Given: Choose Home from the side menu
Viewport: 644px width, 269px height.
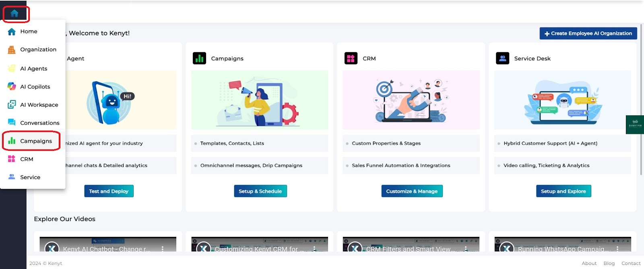Looking at the screenshot, I should coord(29,31).
